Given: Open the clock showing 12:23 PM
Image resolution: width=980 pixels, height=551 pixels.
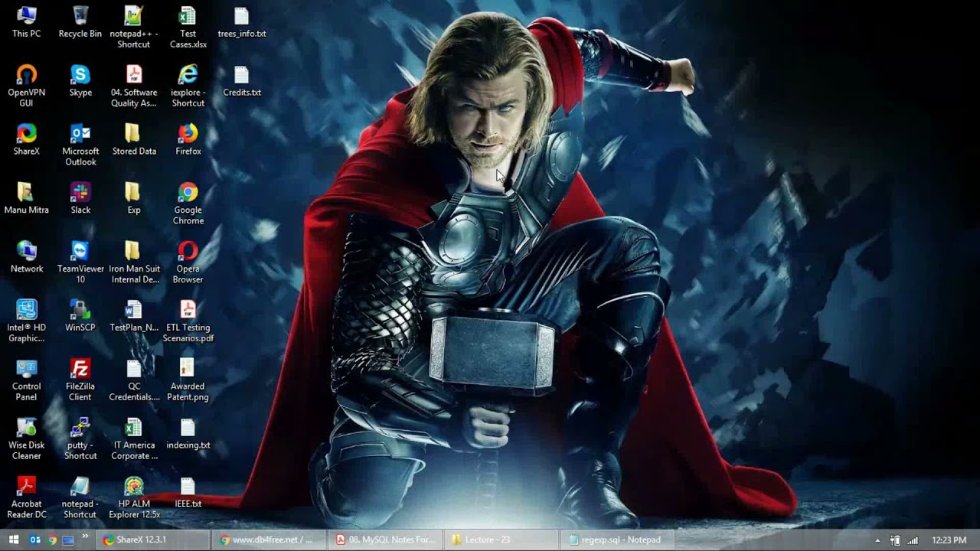Looking at the screenshot, I should [x=949, y=540].
